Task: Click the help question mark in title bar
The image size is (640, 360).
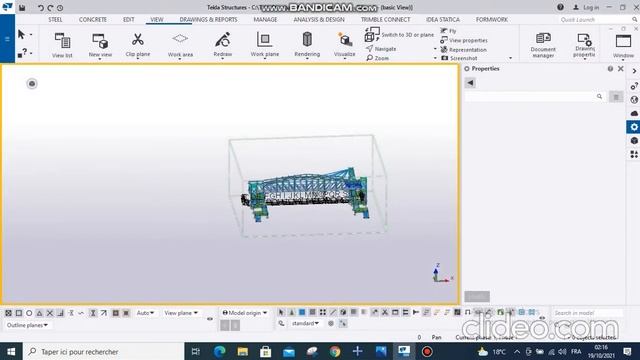Action: coord(560,7)
